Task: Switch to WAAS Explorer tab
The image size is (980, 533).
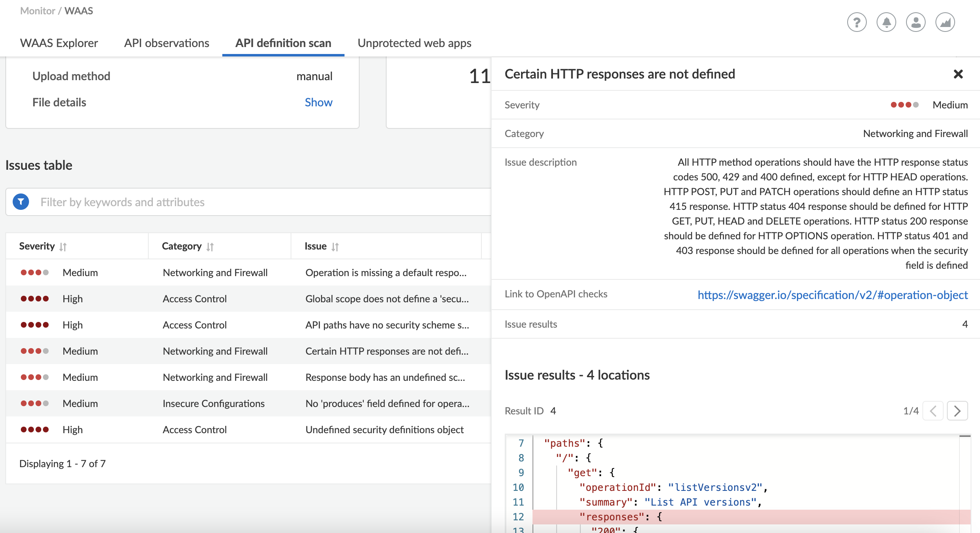Action: [59, 43]
